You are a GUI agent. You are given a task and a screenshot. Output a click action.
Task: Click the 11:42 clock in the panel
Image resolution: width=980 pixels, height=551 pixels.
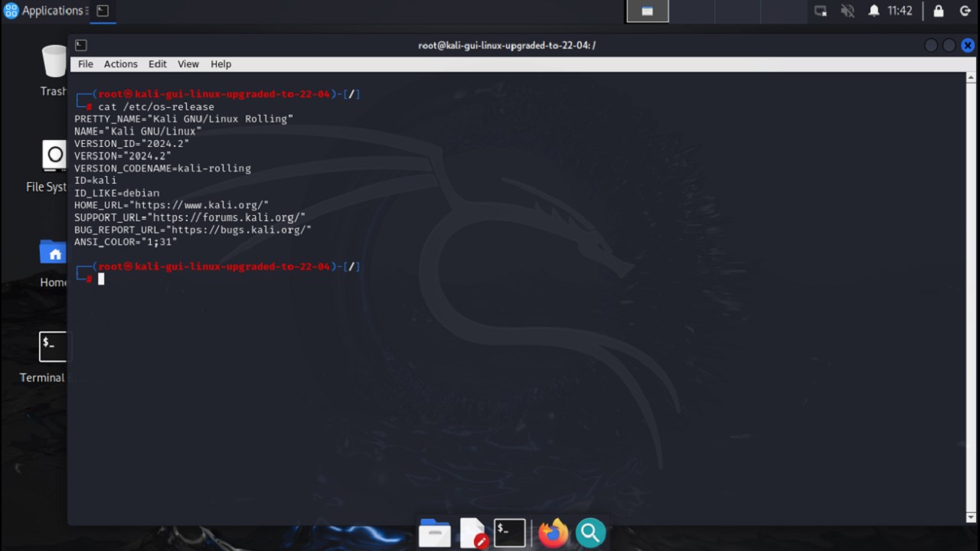click(900, 11)
